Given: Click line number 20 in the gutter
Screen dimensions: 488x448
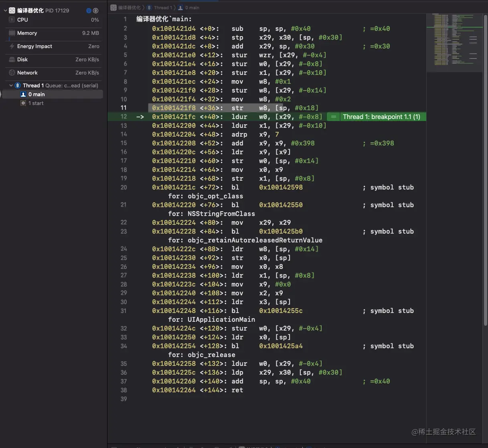Looking at the screenshot, I should (124, 187).
